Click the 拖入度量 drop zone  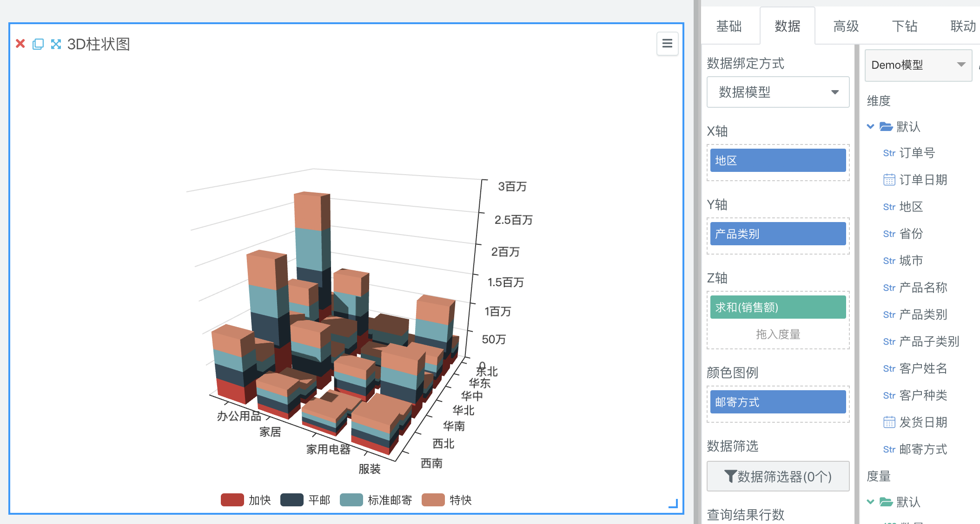click(778, 334)
